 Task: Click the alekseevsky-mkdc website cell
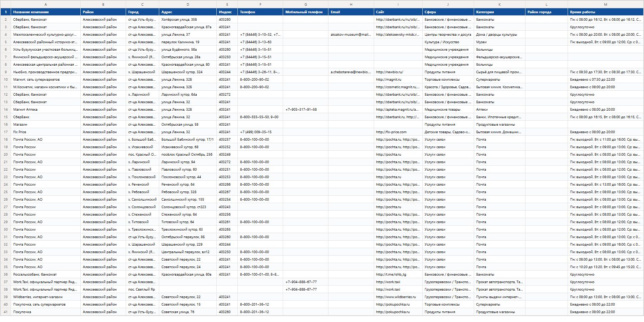tap(398, 35)
